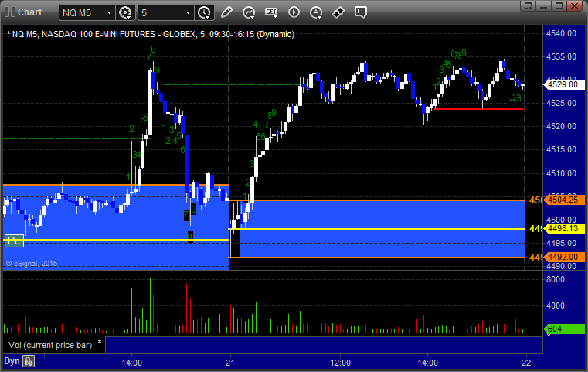Screen dimensions: 588x372
Task: Click the 4529.00 current price label
Action: point(564,84)
